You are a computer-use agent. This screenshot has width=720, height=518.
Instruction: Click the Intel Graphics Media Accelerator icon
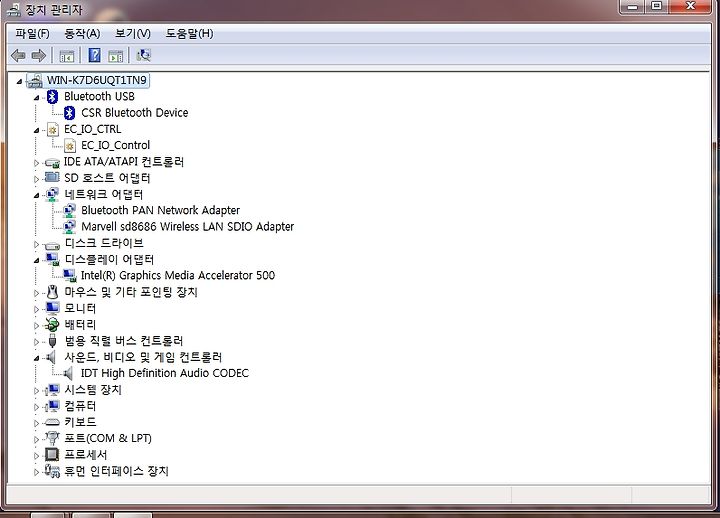click(x=70, y=275)
